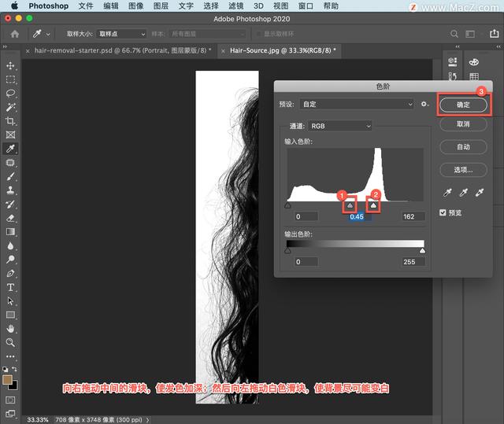Sample gray point with Levels eyedropper
Image resolution: width=504 pixels, height=424 pixels.
point(463,192)
